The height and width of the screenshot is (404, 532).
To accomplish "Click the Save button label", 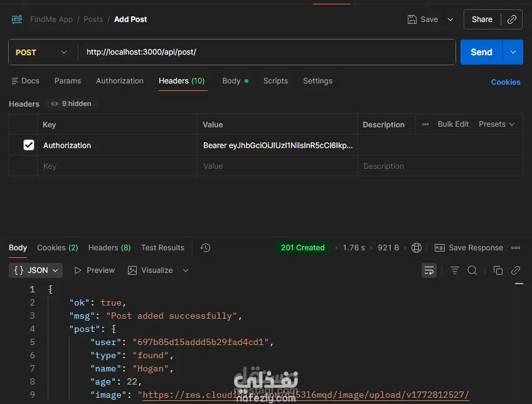I will pos(429,19).
